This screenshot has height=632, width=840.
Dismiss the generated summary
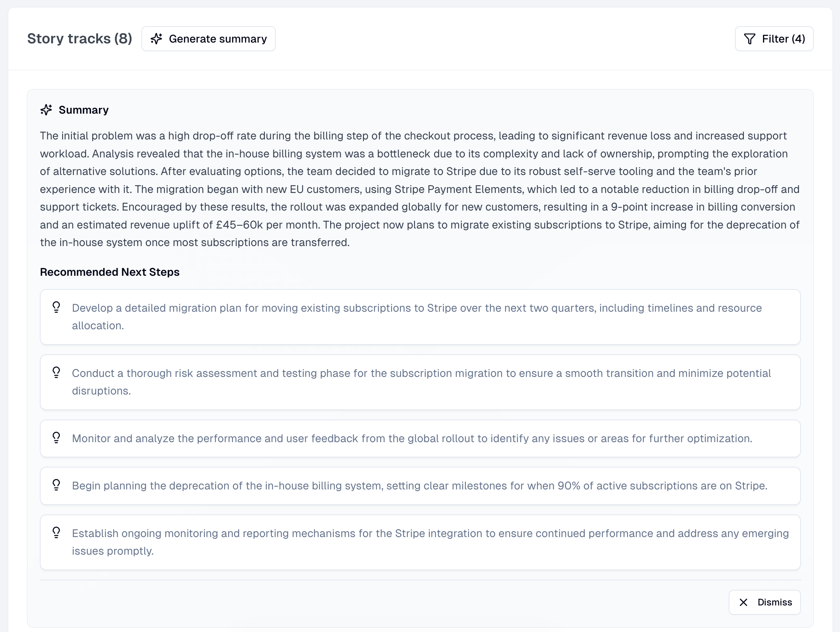(765, 602)
